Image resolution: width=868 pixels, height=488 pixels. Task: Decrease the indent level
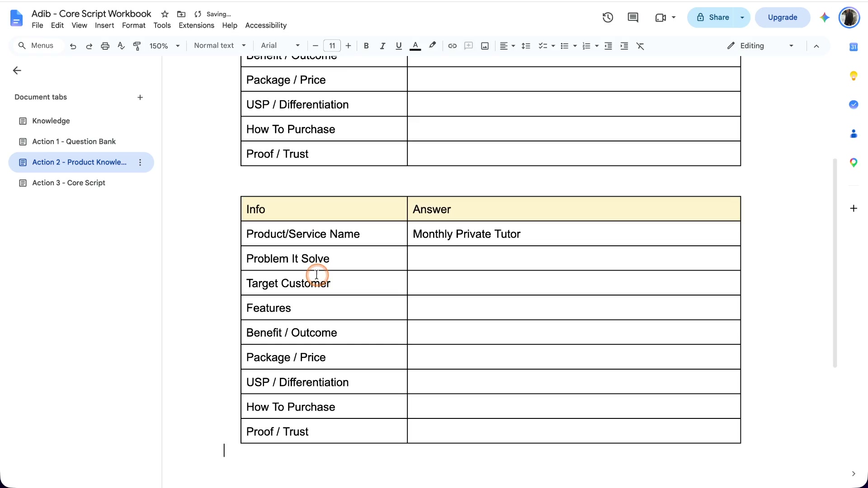pyautogui.click(x=608, y=46)
